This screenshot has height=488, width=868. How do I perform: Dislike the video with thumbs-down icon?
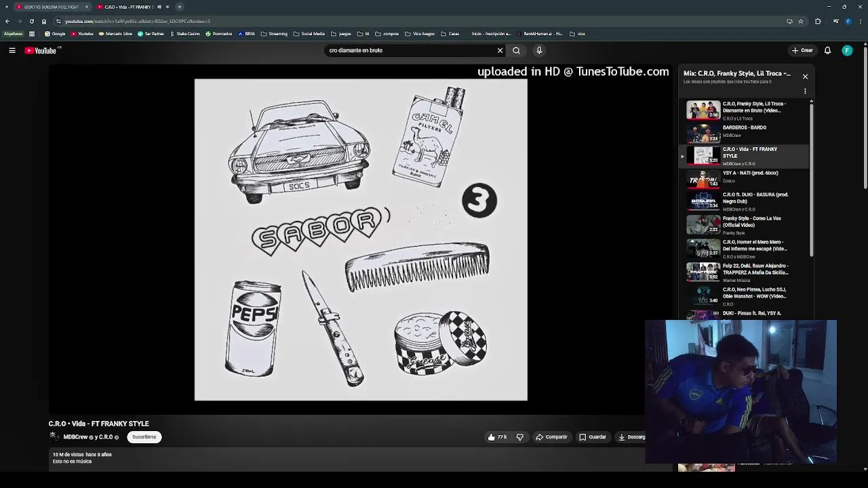(x=520, y=437)
